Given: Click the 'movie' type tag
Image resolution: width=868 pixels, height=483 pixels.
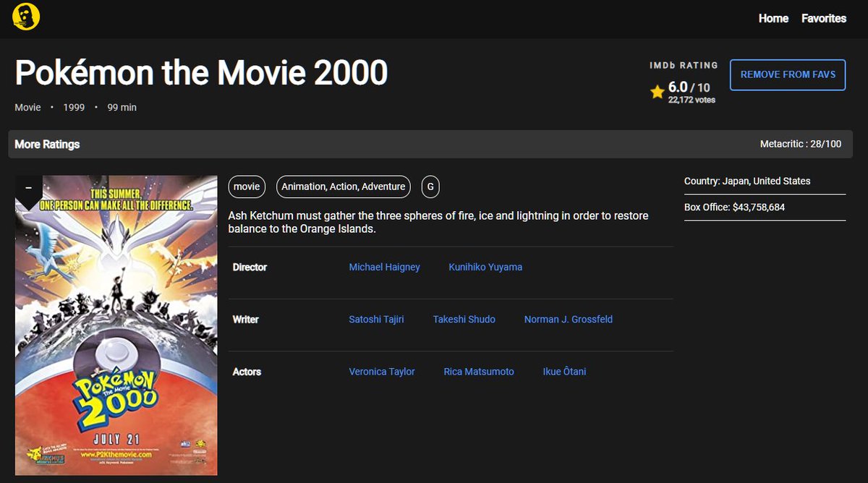Looking at the screenshot, I should pyautogui.click(x=247, y=187).
